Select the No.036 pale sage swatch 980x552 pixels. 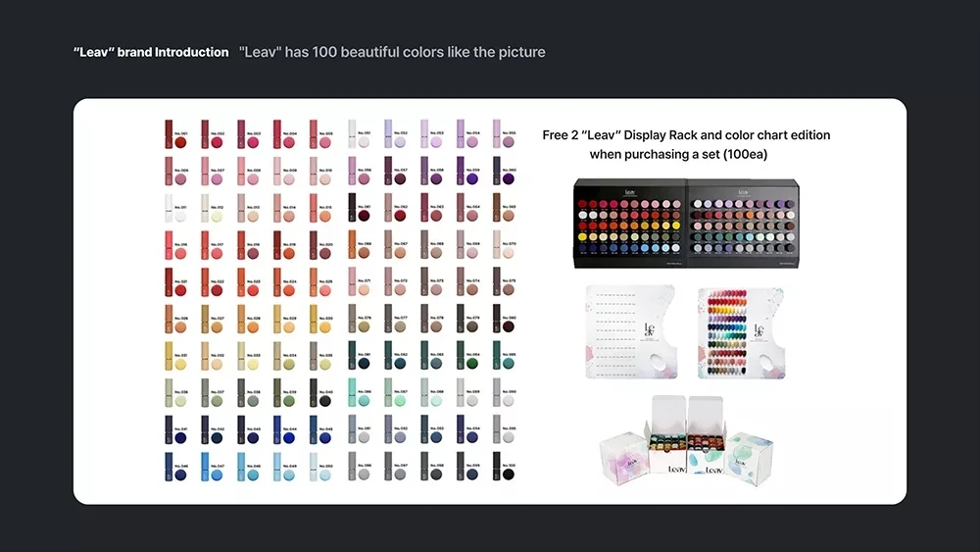(x=180, y=401)
